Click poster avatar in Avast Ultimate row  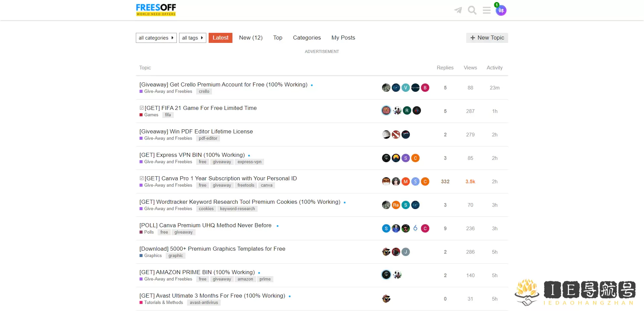tap(386, 299)
